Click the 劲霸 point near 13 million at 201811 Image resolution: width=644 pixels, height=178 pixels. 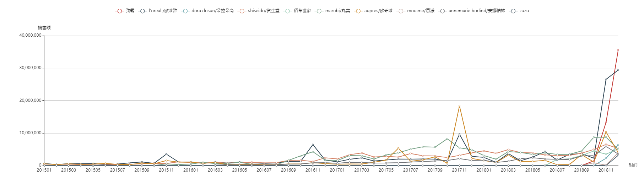606,122
